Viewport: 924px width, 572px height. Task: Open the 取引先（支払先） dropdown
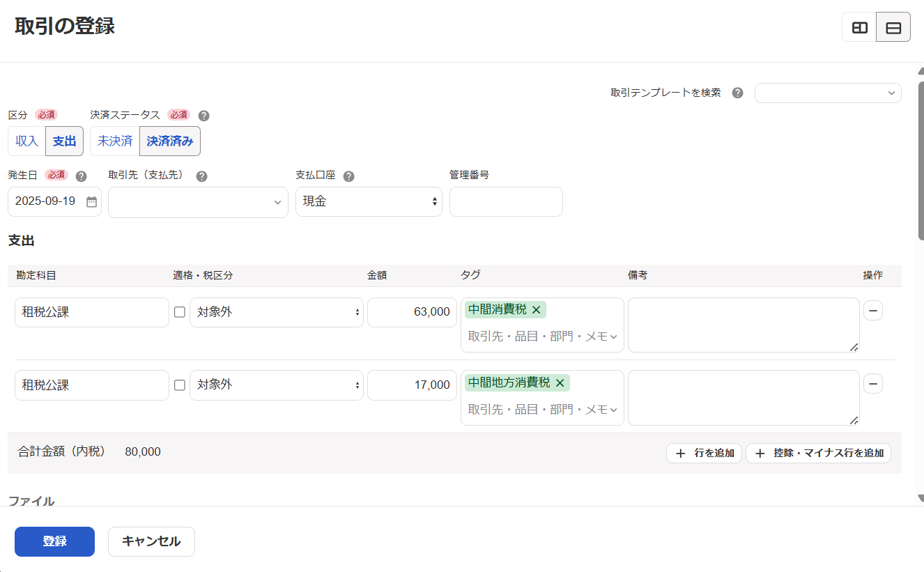click(198, 202)
